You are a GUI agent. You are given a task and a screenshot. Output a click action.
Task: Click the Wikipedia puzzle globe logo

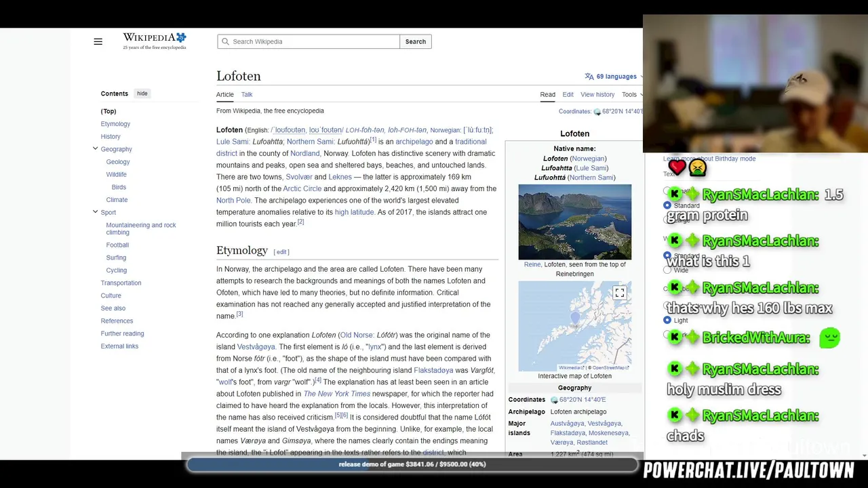[x=180, y=37]
